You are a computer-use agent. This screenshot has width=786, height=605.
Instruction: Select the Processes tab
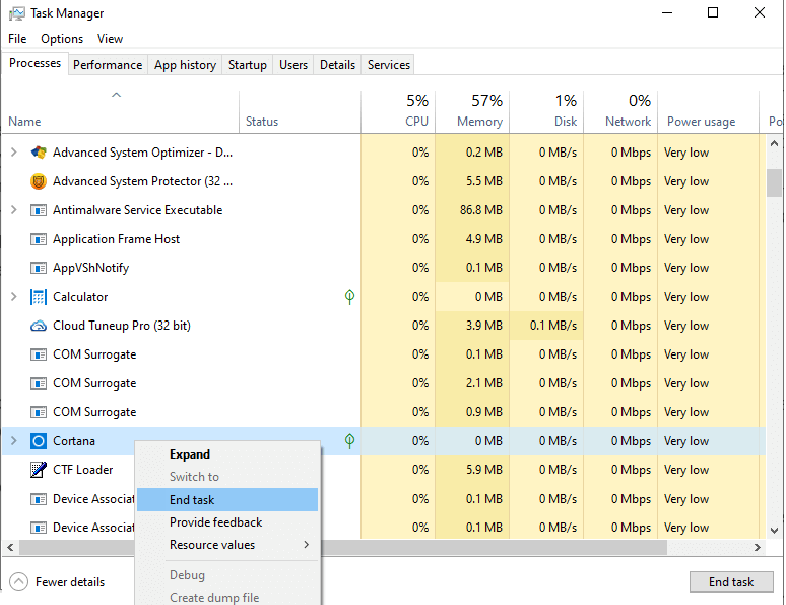35,63
